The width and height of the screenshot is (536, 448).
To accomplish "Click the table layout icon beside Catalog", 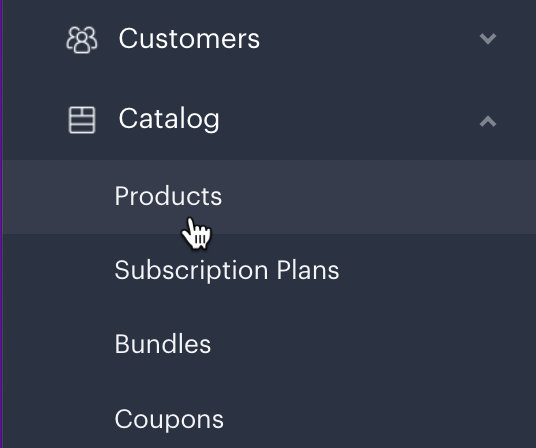I will pyautogui.click(x=82, y=120).
